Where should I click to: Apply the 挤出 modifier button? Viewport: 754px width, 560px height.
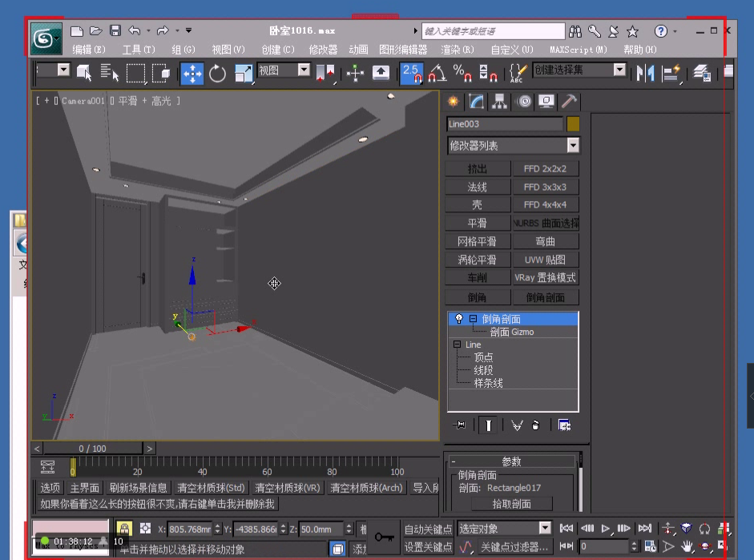(x=478, y=169)
